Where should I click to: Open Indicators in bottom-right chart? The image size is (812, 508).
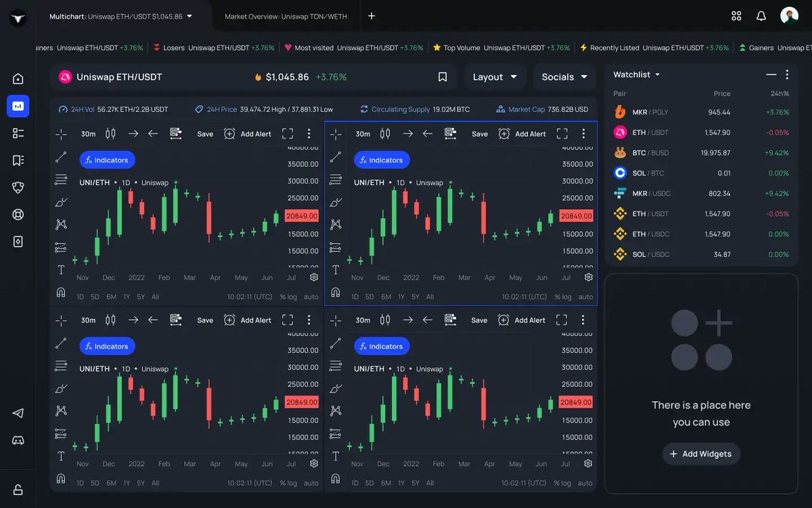[x=382, y=346]
